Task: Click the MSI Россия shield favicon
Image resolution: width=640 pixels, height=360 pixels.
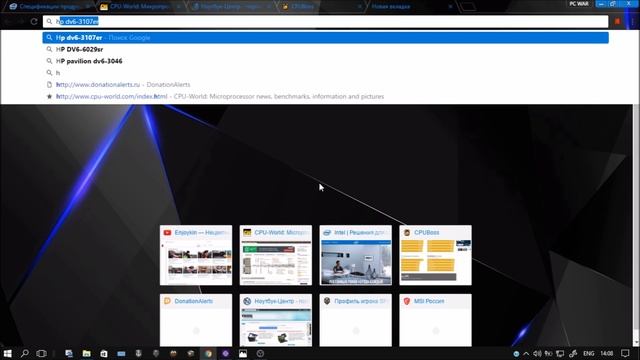Action: click(x=407, y=301)
